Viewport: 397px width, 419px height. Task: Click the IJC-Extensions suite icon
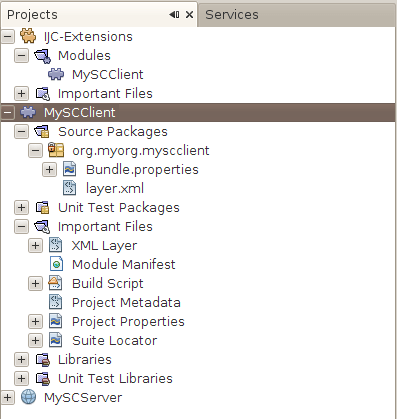pyautogui.click(x=28, y=36)
